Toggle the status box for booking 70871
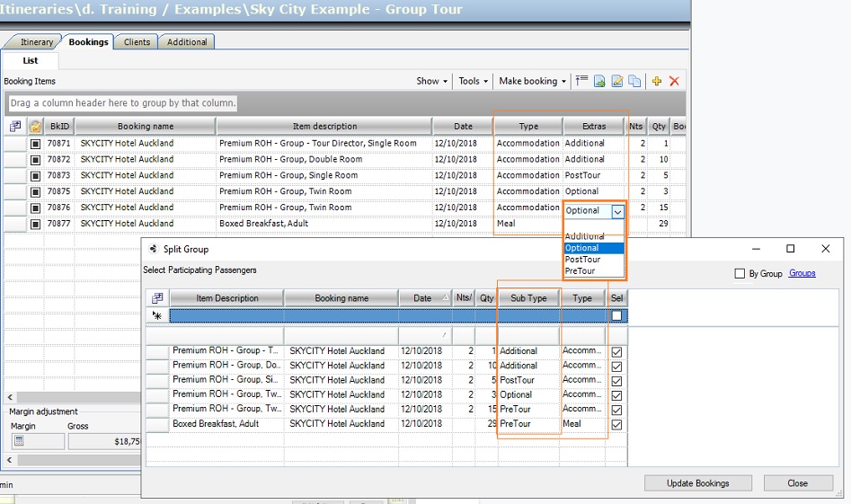 [x=36, y=144]
